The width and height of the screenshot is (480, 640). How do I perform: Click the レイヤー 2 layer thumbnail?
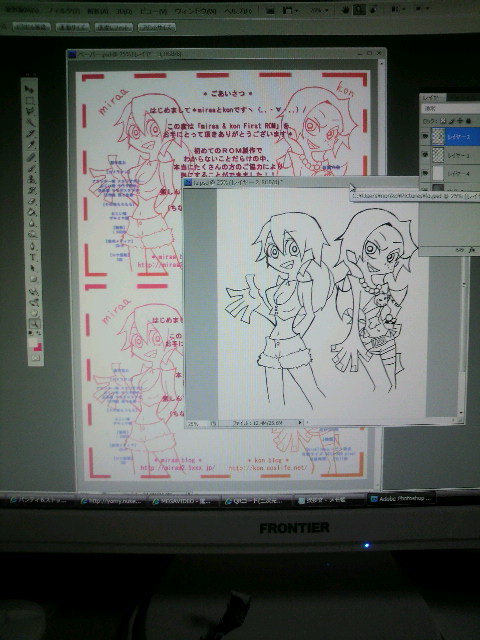pos(438,137)
